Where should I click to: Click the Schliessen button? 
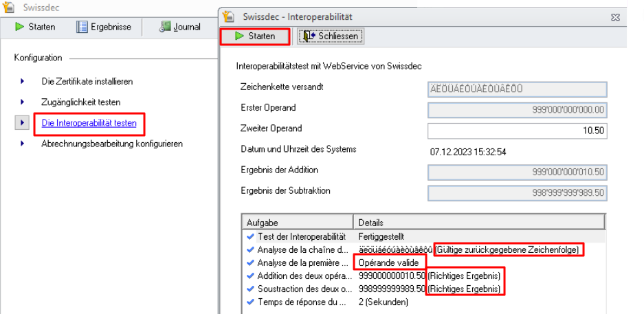[331, 36]
